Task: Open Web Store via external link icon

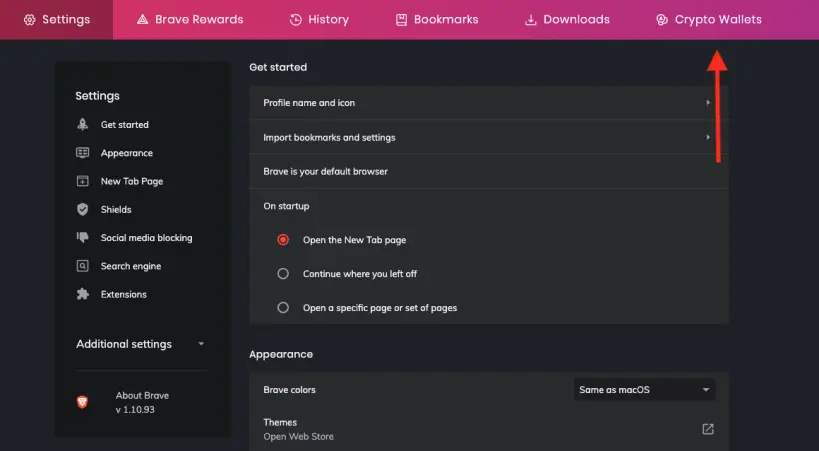Action: click(x=708, y=429)
